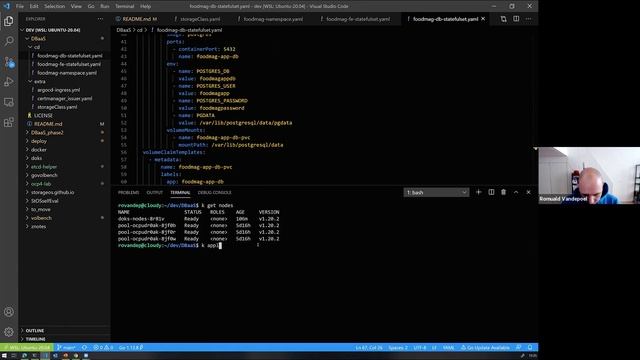Switch to PROBLEMS panel tab
The height and width of the screenshot is (360, 640).
pyautogui.click(x=129, y=193)
